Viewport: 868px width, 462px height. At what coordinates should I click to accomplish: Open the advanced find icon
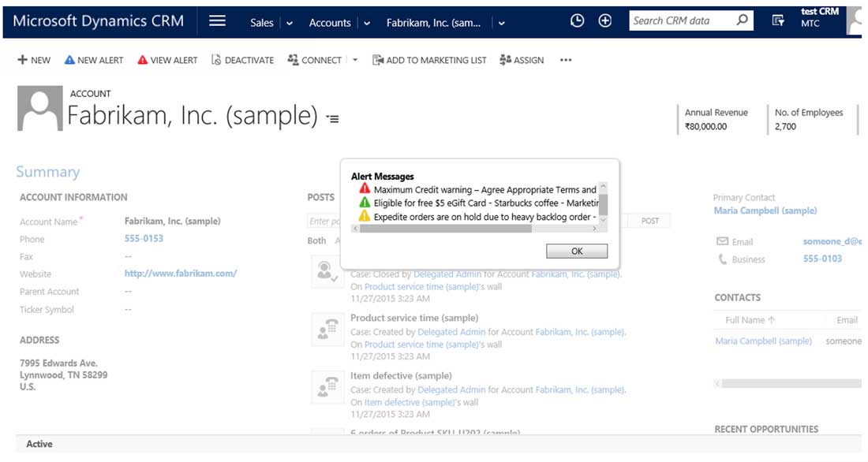[778, 21]
